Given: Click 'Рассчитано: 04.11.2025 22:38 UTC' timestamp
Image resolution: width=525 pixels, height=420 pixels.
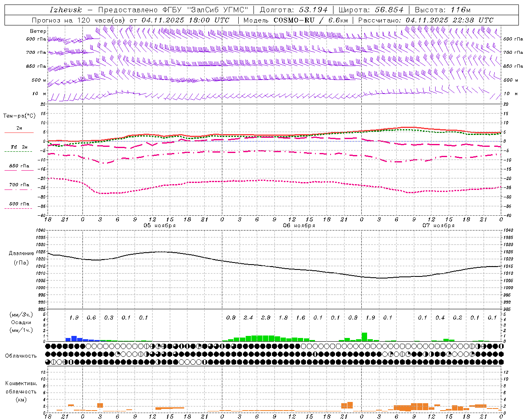Looking at the screenshot, I should click(x=426, y=20).
